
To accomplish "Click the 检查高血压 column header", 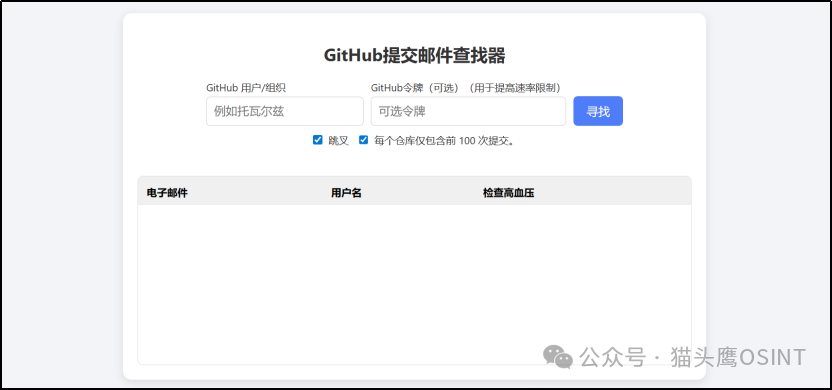I will tap(508, 193).
